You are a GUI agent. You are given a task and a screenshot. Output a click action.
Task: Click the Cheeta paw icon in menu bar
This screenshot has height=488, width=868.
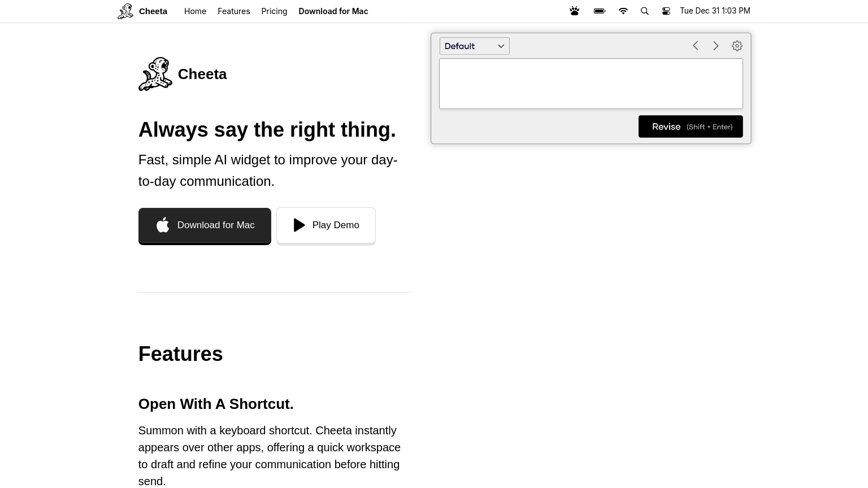pyautogui.click(x=575, y=11)
